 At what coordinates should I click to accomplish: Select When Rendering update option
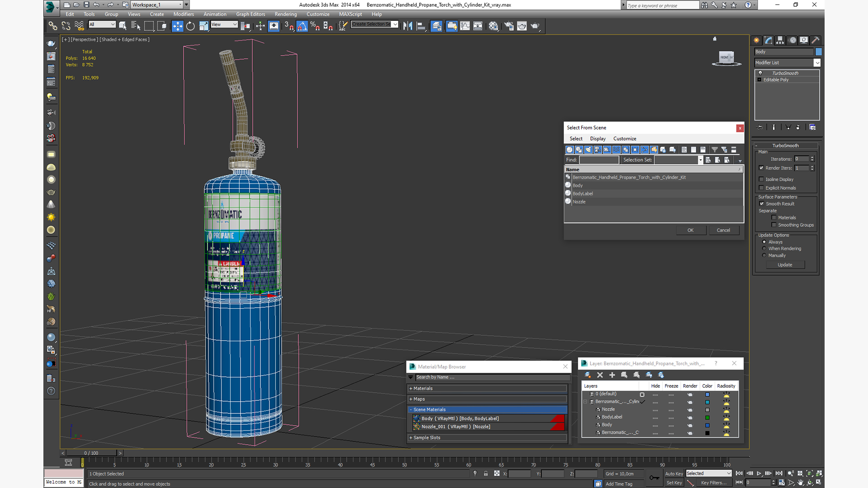tap(764, 249)
